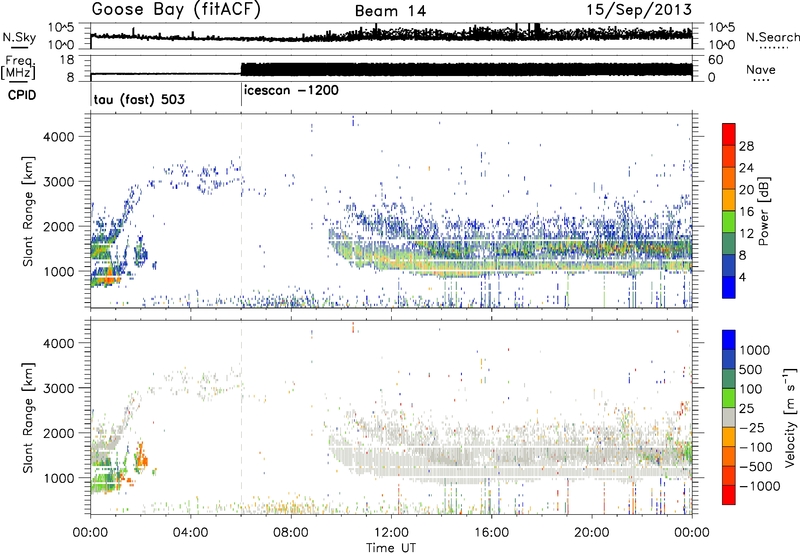Viewport: 800px width, 554px height.
Task: Click the power panel 'Slant Range [km]' label
Action: (28, 211)
